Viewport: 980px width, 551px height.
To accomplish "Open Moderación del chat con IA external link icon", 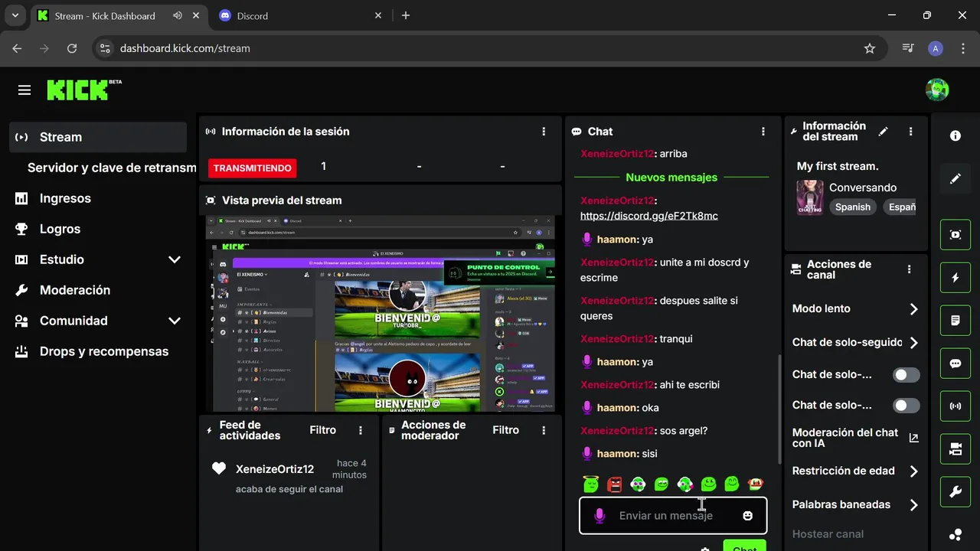I will [913, 438].
